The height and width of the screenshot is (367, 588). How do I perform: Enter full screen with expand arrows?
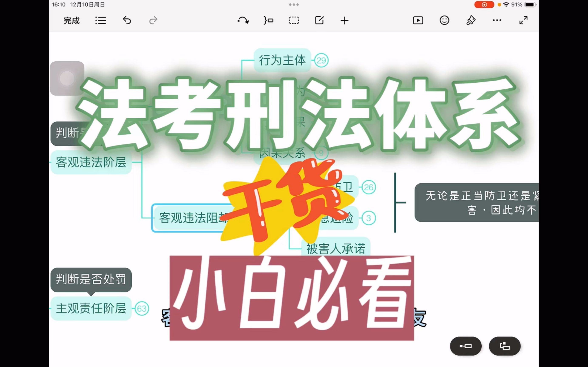click(x=523, y=20)
